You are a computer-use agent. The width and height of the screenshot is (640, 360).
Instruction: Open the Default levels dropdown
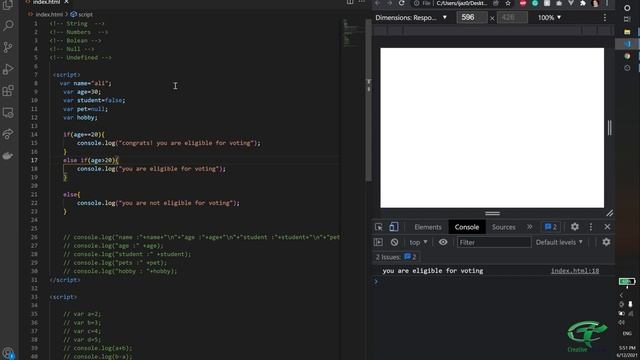coord(559,242)
